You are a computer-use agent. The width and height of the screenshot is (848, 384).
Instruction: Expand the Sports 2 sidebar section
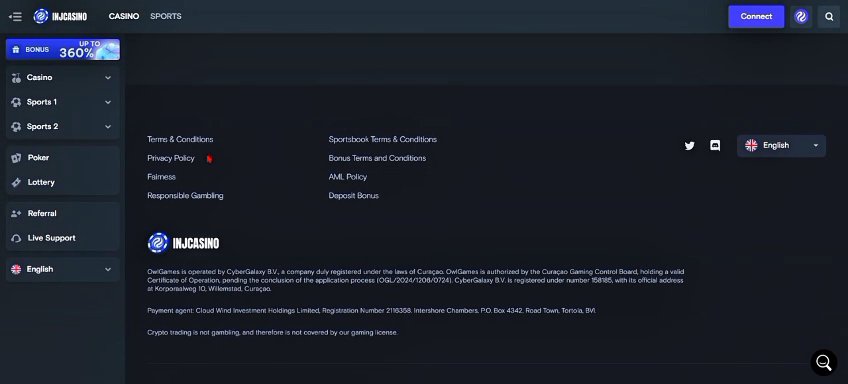click(63, 127)
